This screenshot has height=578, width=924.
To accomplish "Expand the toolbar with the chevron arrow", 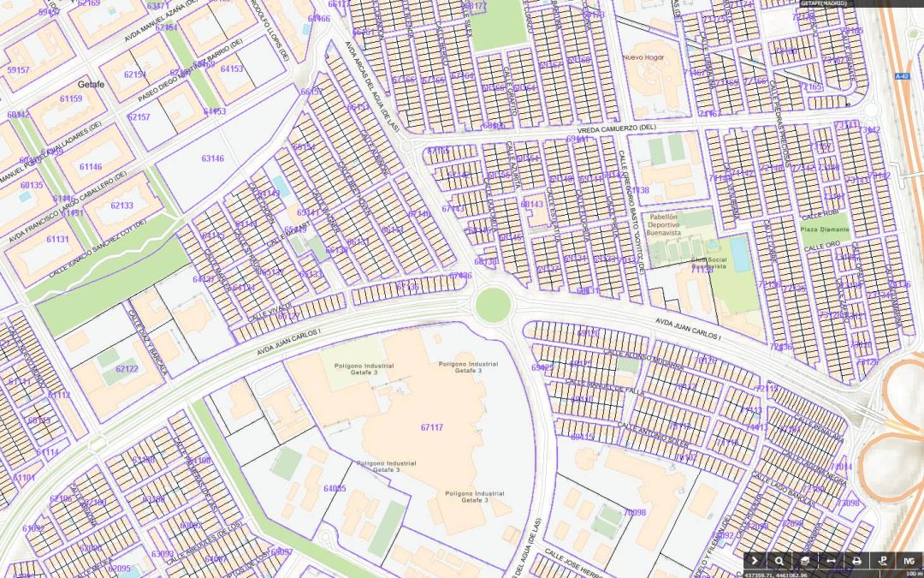I will 755,560.
